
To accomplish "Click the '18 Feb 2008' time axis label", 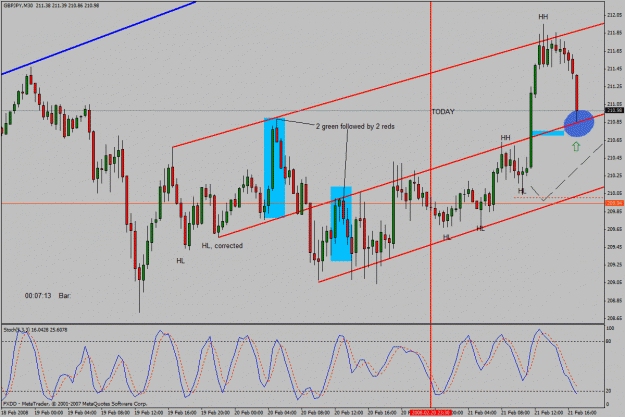I will [x=15, y=412].
